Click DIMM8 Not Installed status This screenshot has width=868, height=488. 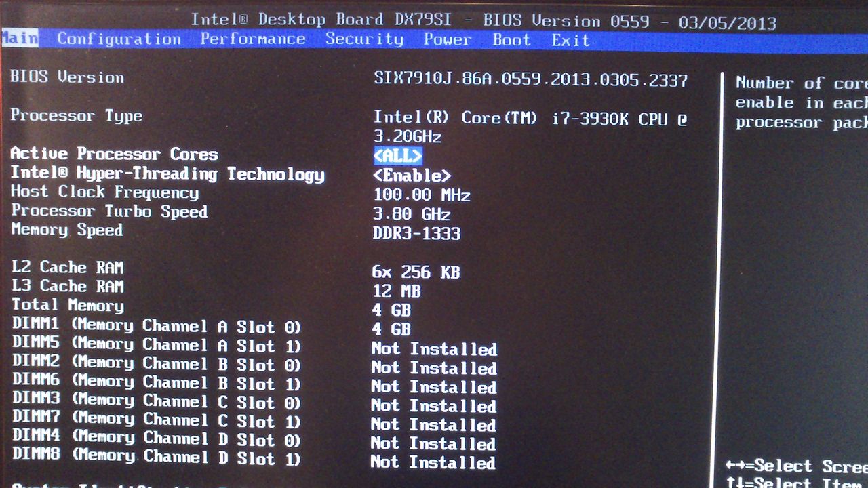(433, 462)
